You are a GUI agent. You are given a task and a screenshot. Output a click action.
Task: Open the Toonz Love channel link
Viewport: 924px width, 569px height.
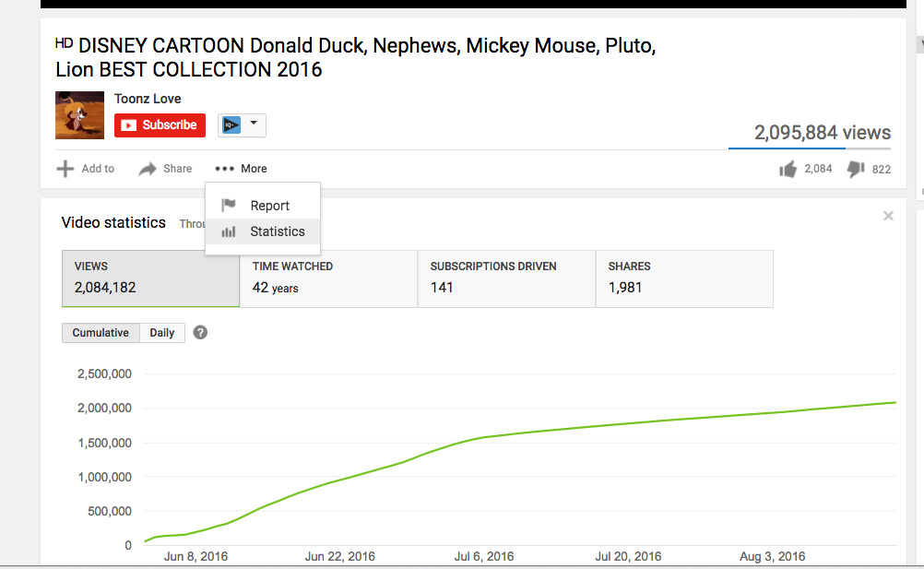[148, 99]
